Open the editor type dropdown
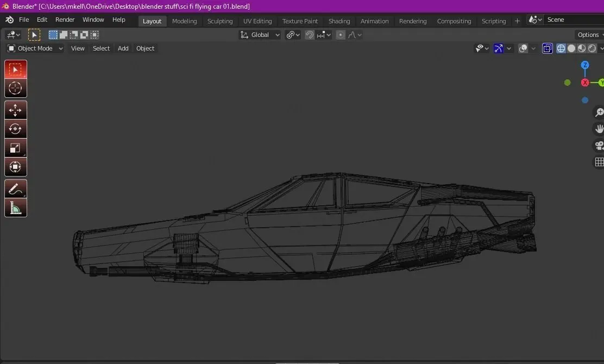Image resolution: width=604 pixels, height=364 pixels. tap(13, 35)
